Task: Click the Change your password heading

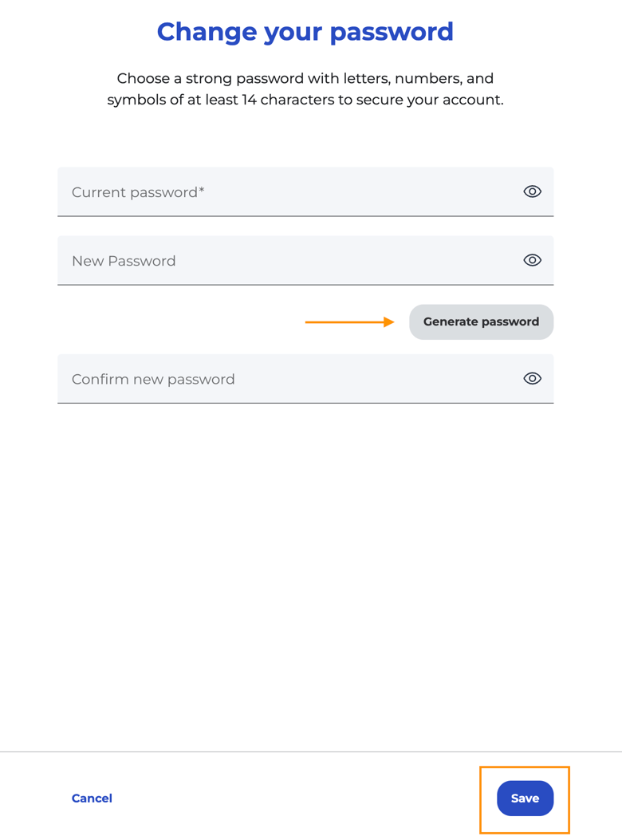Action: [305, 32]
